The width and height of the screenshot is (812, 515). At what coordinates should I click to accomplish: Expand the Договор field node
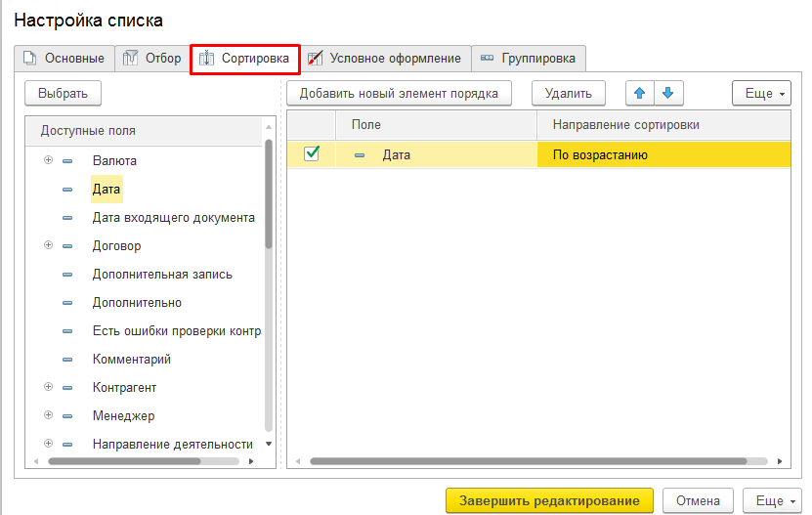point(48,245)
